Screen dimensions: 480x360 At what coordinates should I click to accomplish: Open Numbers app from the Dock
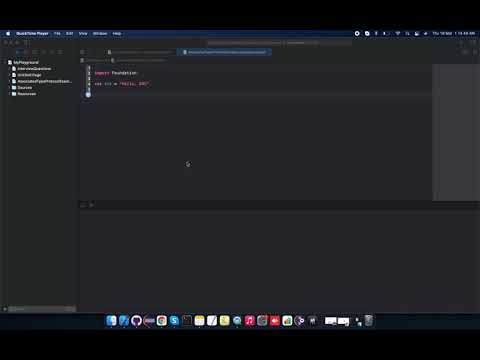287,321
